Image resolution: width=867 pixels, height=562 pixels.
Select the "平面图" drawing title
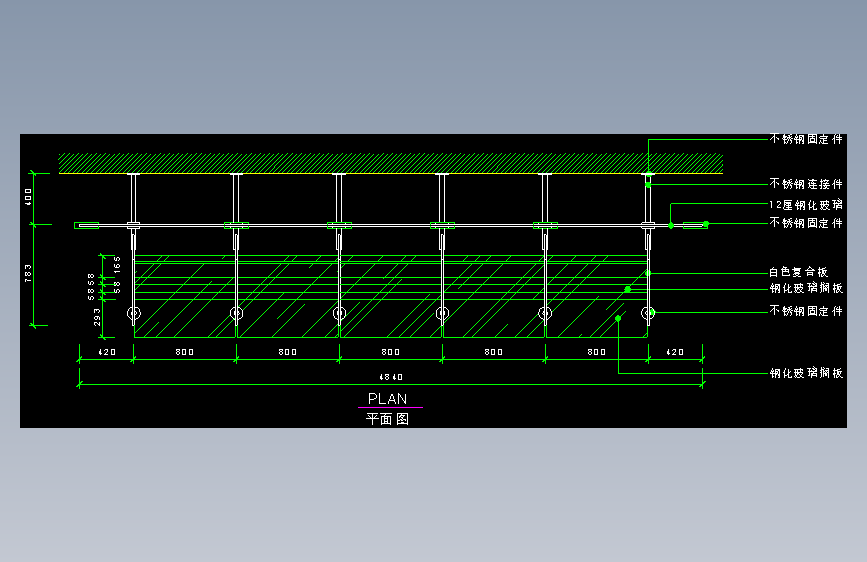pyautogui.click(x=388, y=419)
